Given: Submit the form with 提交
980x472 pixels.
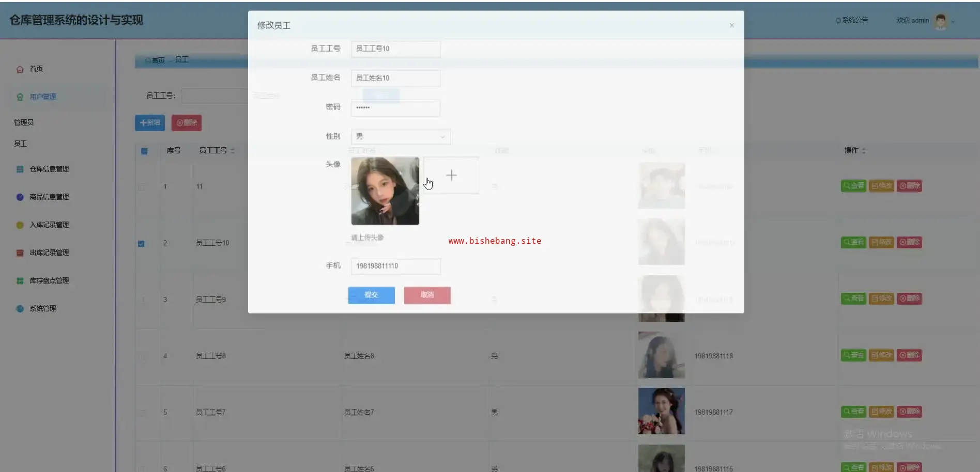Looking at the screenshot, I should [372, 295].
